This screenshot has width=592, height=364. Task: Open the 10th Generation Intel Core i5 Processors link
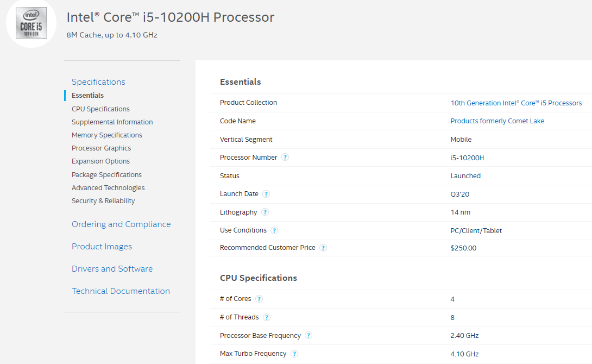516,103
